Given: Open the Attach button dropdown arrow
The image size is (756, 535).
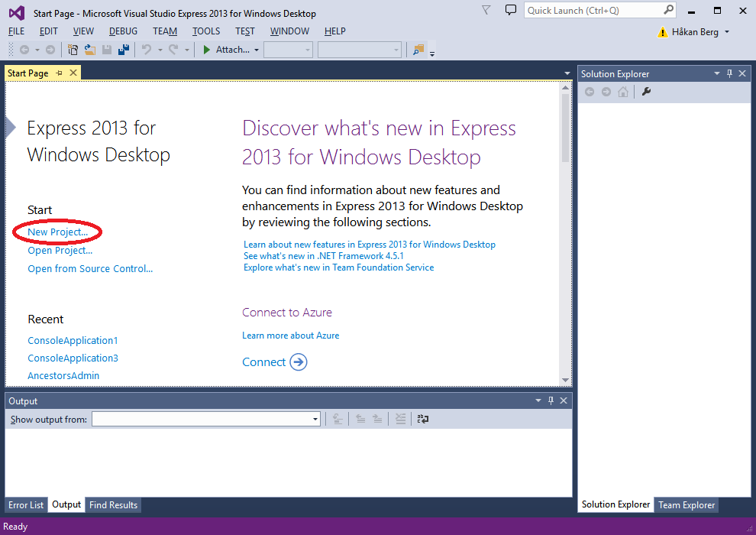Looking at the screenshot, I should [x=257, y=50].
